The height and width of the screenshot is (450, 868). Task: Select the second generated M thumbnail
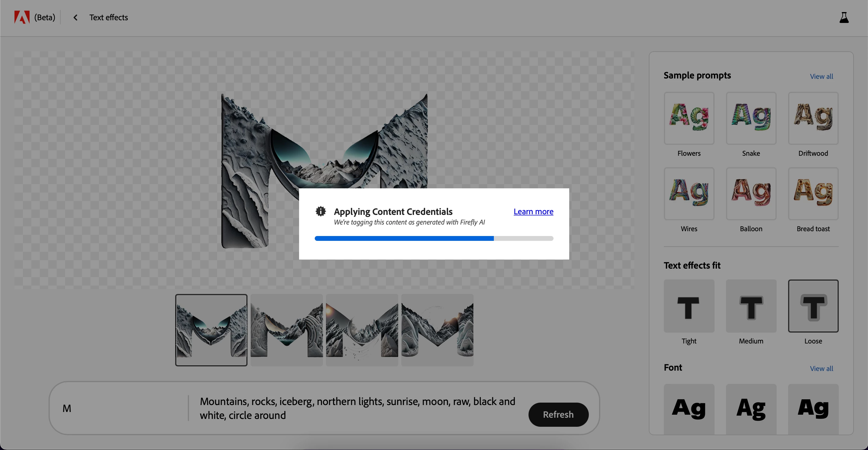coord(286,330)
